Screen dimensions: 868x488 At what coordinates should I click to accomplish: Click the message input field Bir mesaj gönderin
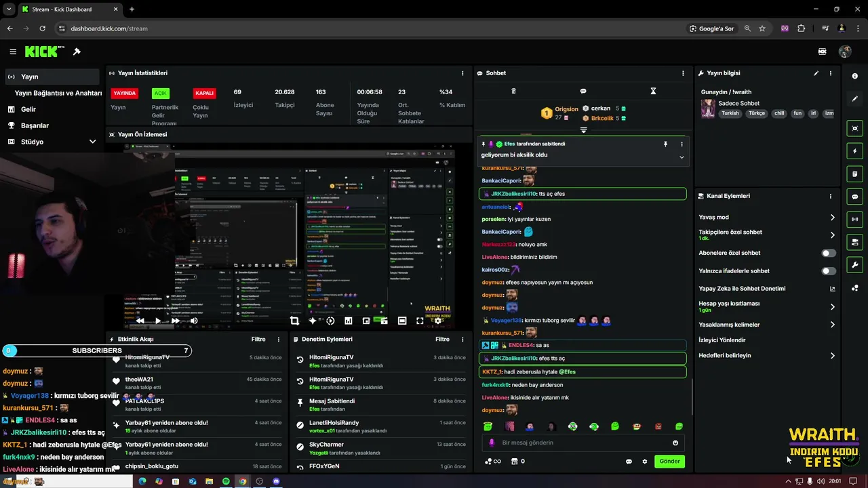583,443
